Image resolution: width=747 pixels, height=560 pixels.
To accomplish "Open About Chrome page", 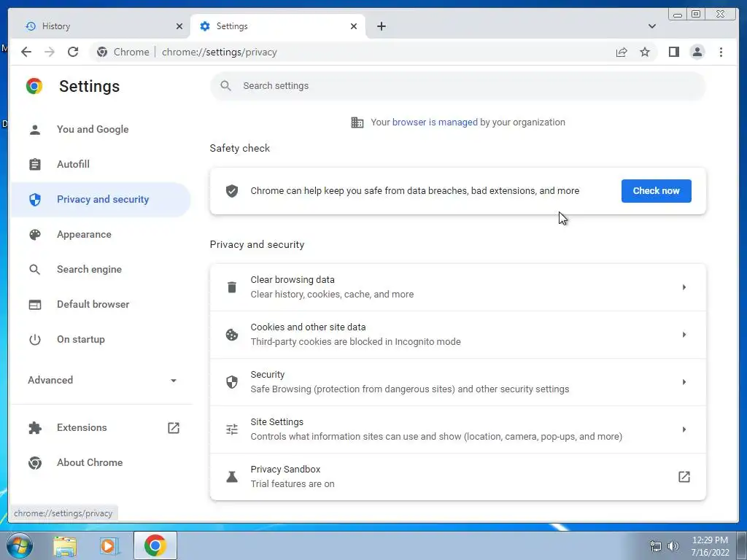I will (101, 462).
